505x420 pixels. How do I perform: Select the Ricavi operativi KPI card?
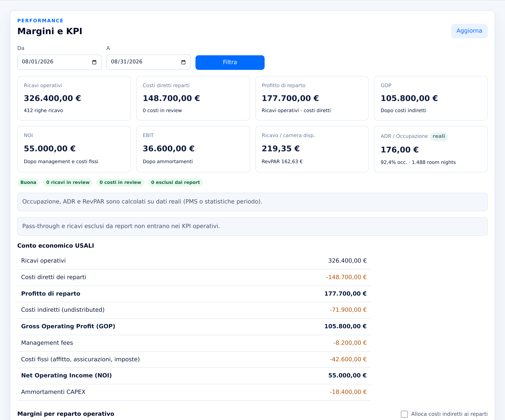point(74,98)
